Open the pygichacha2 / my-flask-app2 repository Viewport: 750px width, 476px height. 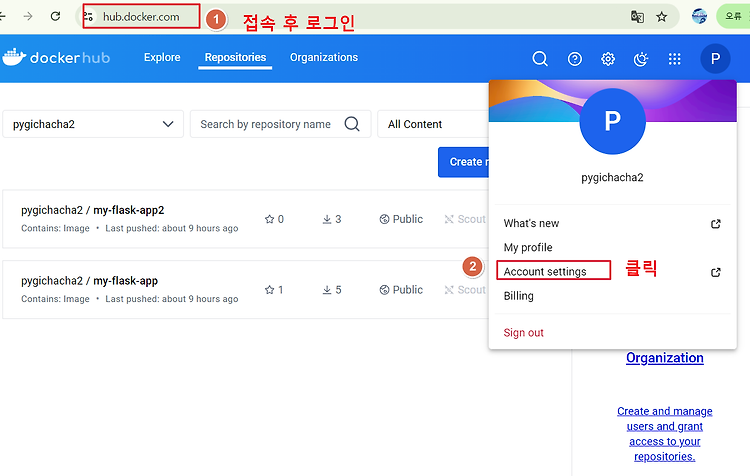point(92,210)
